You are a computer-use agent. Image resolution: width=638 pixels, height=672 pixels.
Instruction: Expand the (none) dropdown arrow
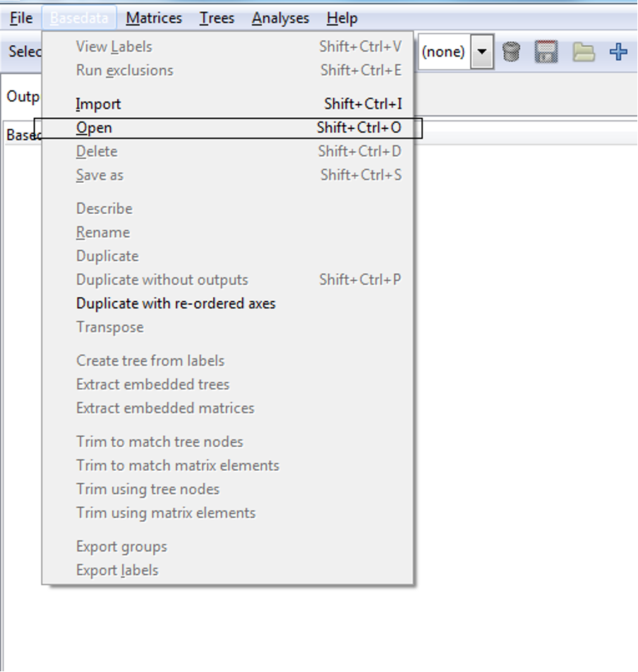[x=482, y=52]
